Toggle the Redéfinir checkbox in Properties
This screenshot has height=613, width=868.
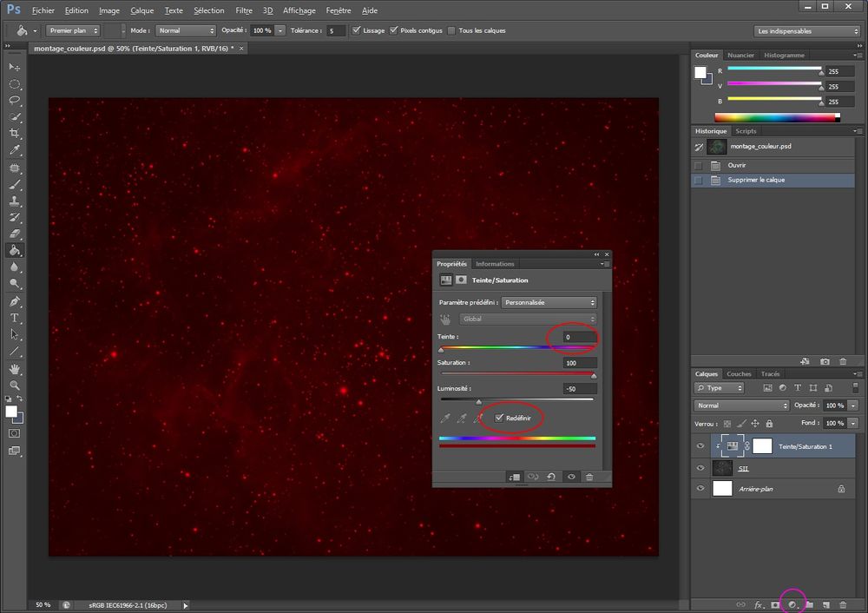(x=499, y=418)
